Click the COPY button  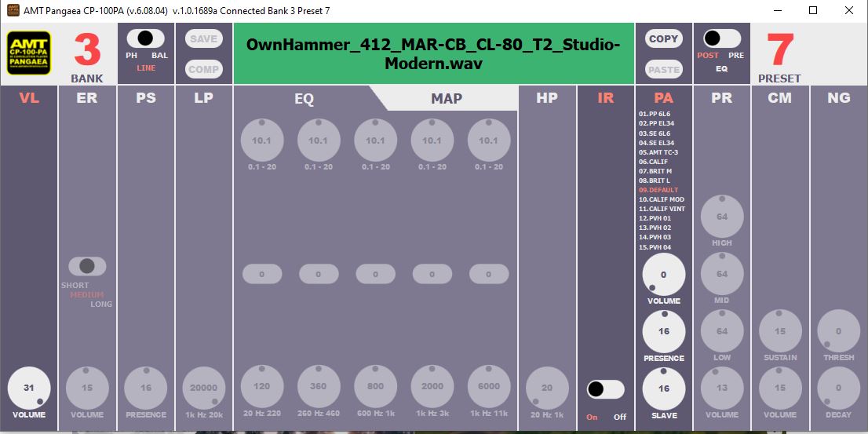[664, 38]
